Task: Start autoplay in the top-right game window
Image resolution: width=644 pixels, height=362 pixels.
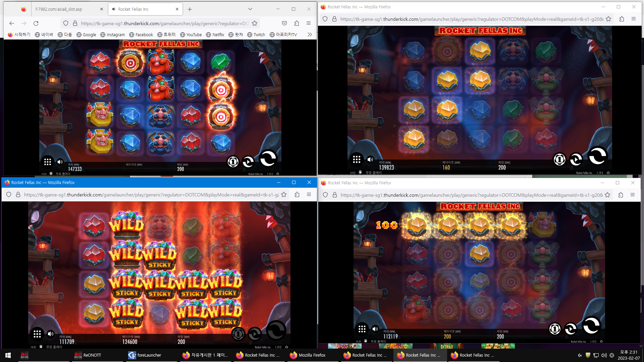Action: coord(576,160)
